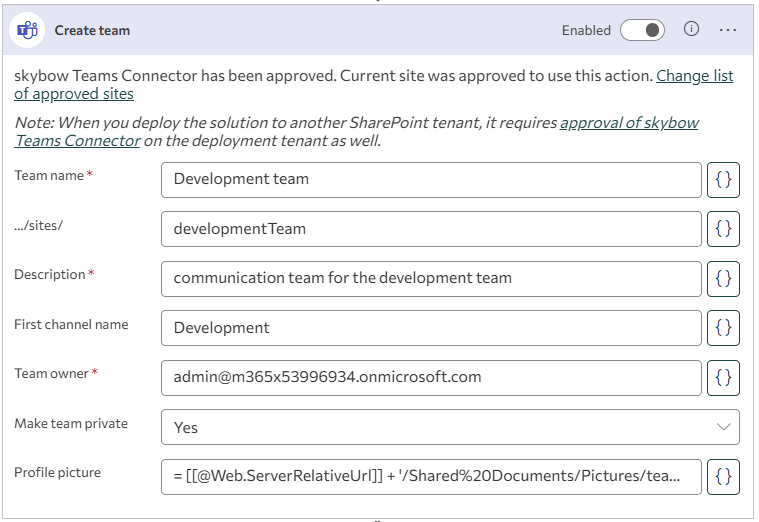Open expression editor for Profile picture
Screen dimensions: 759x522
(x=723, y=477)
